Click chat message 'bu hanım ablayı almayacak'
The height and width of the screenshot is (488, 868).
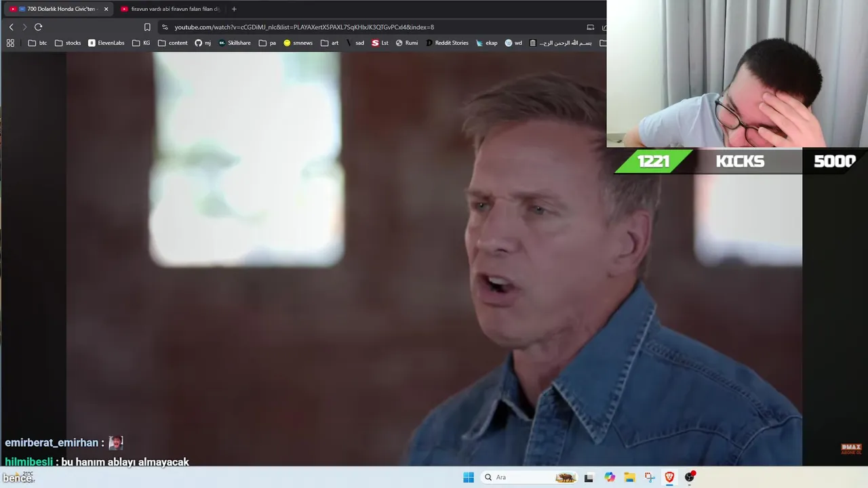pyautogui.click(x=125, y=462)
